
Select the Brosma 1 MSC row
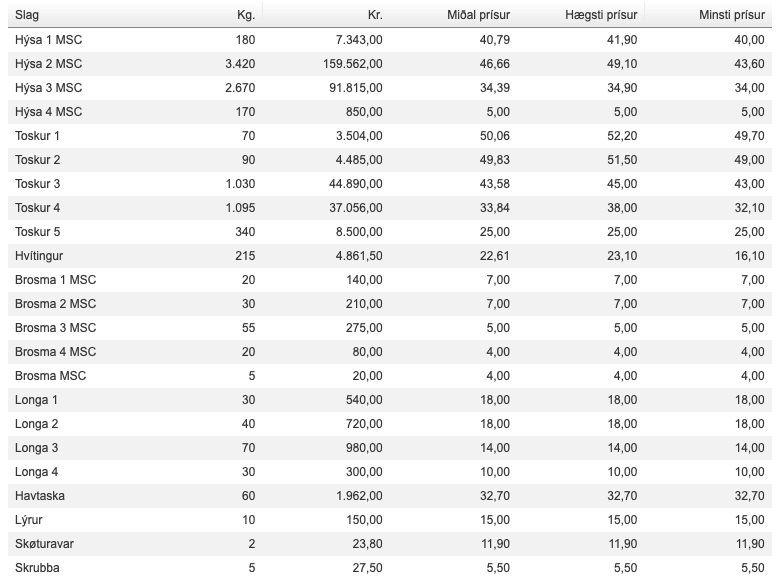(x=390, y=280)
